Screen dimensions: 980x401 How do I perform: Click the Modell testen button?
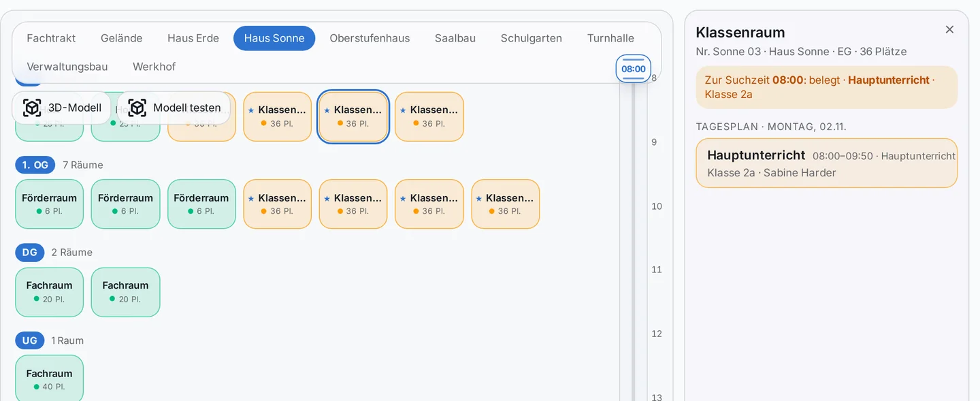pos(174,108)
